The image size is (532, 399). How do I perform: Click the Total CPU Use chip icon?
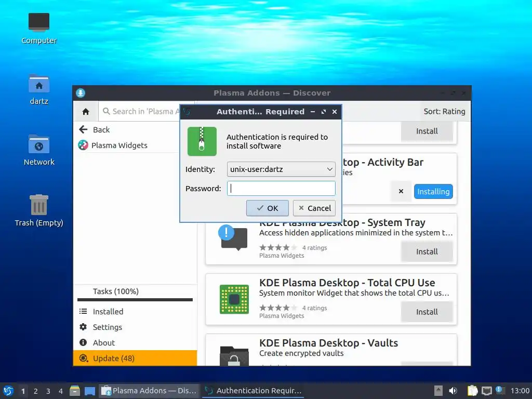point(234,299)
